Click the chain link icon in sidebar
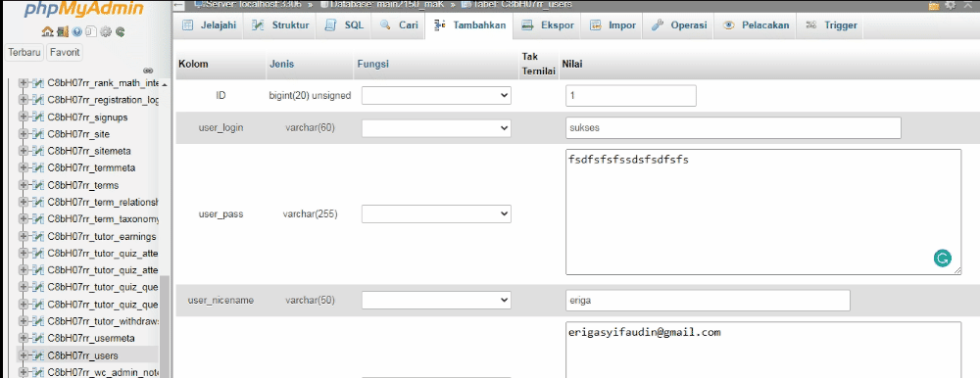980x378 pixels. point(148,71)
